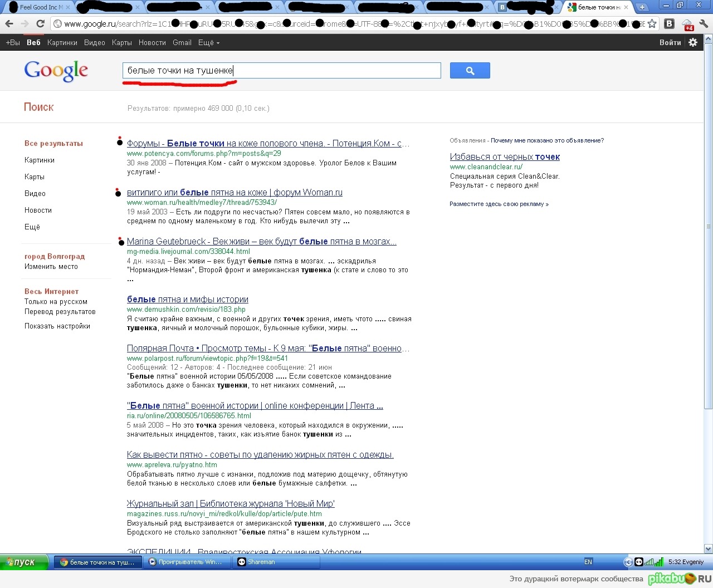Select Новости in the black Google bar
This screenshot has width=713, height=588.
tap(152, 42)
